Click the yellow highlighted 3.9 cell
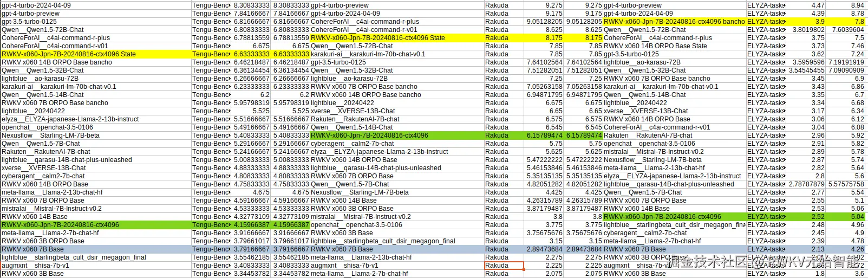This screenshot has height=278, width=868. (806, 22)
